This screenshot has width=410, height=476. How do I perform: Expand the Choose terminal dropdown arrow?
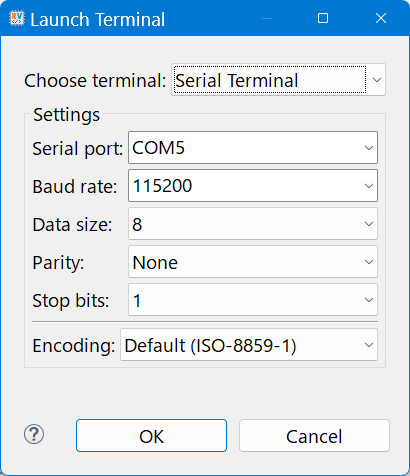377,80
